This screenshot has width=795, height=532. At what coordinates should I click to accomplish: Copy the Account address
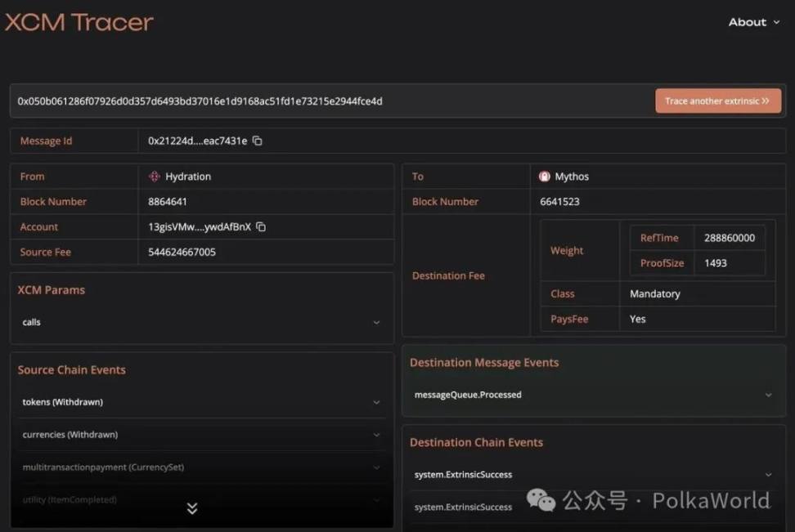262,226
